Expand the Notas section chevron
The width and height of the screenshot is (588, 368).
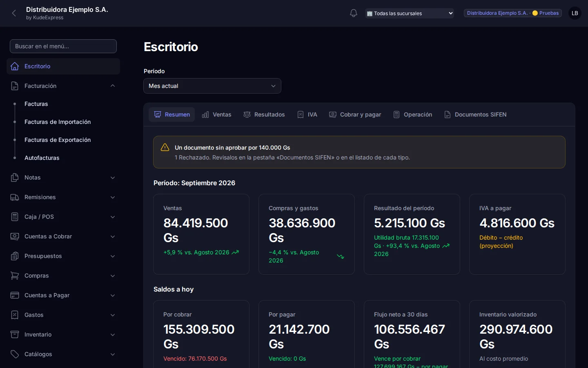[113, 177]
